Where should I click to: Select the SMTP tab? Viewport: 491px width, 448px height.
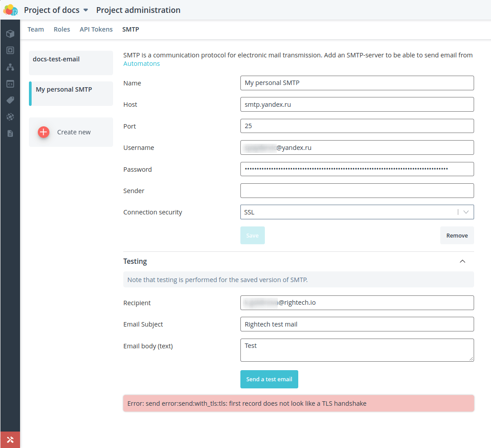(130, 29)
